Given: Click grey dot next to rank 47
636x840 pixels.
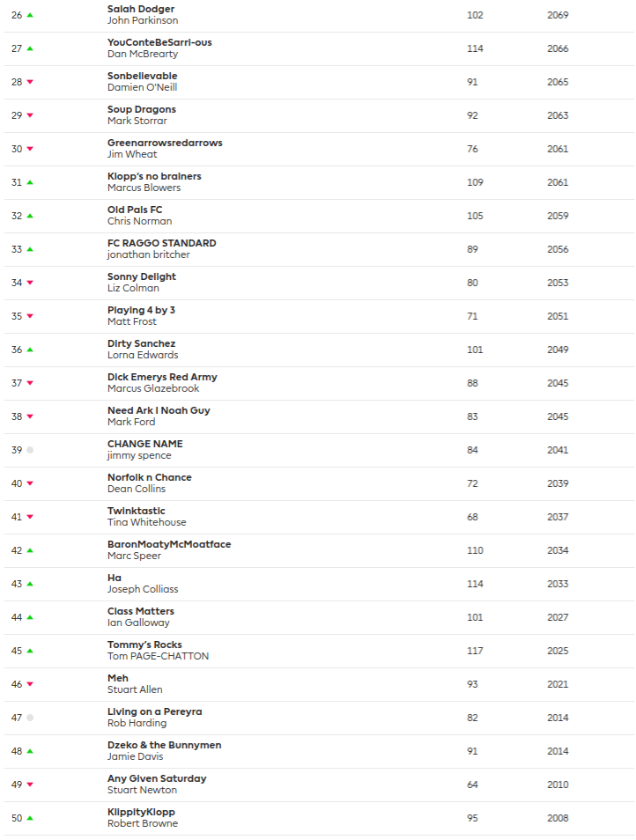Looking at the screenshot, I should coord(30,718).
